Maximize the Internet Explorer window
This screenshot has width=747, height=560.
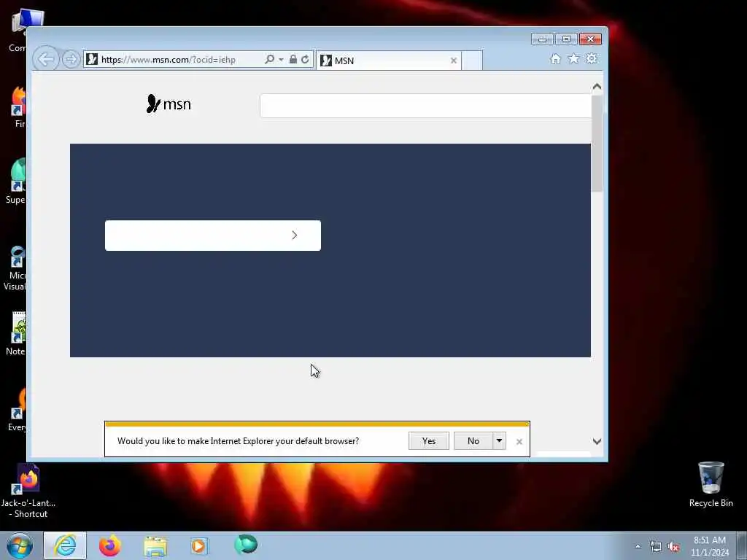tap(566, 39)
